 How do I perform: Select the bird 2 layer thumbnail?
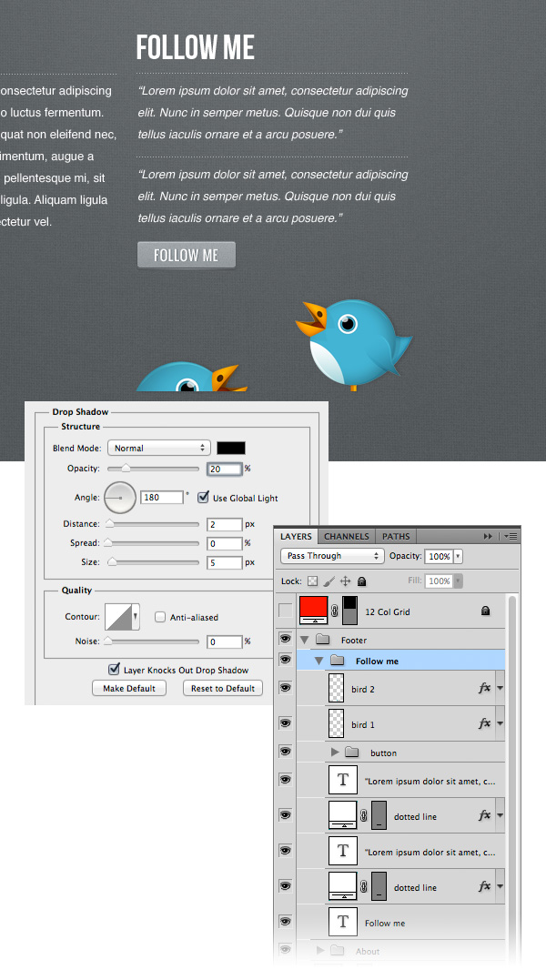[x=336, y=688]
